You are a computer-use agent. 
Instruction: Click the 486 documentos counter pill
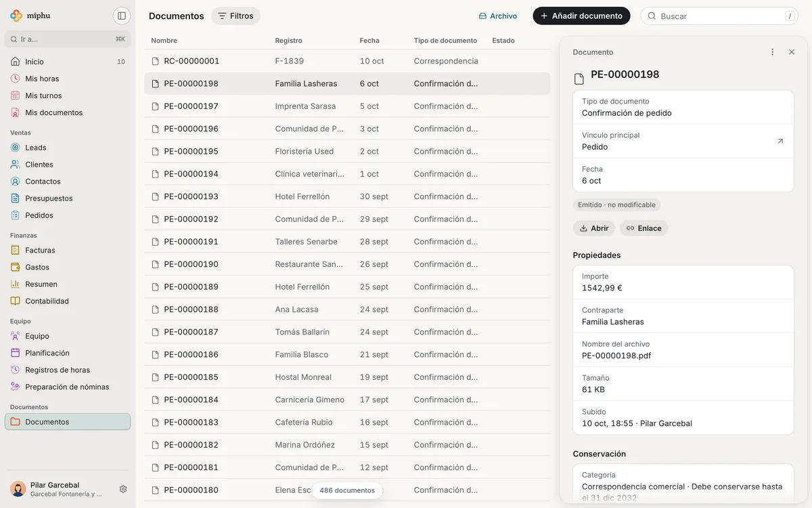(x=347, y=490)
